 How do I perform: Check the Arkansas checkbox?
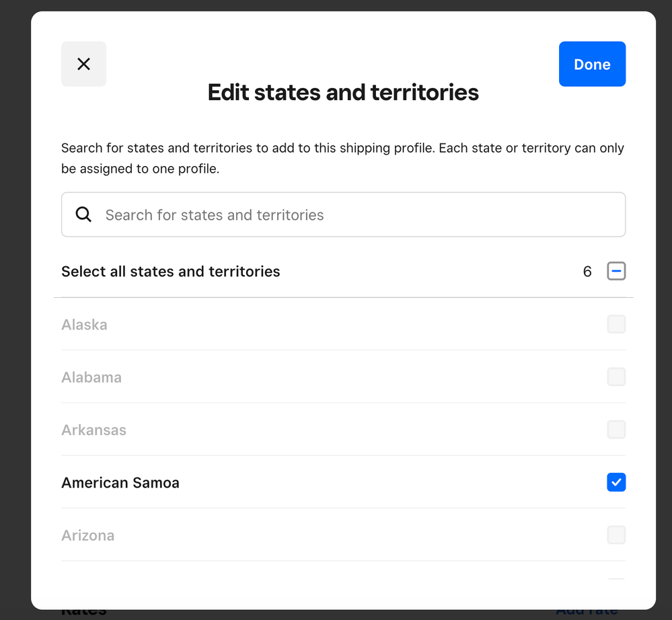click(x=616, y=429)
